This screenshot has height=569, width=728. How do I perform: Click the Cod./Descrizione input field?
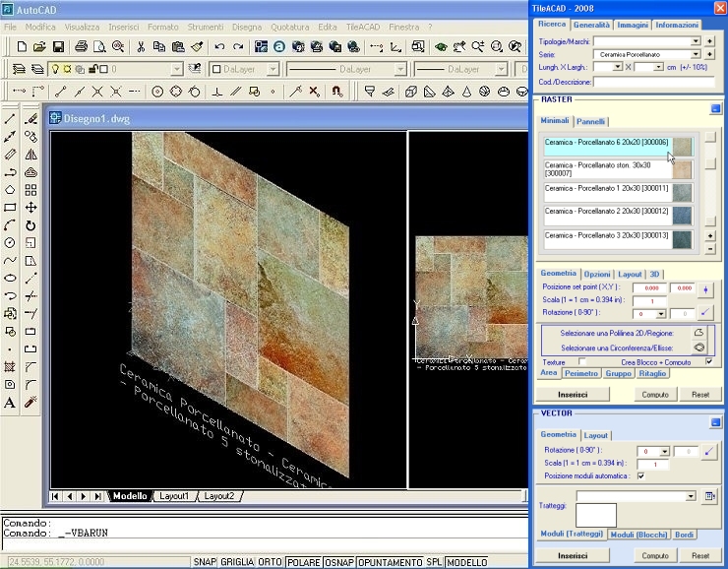pyautogui.click(x=653, y=82)
